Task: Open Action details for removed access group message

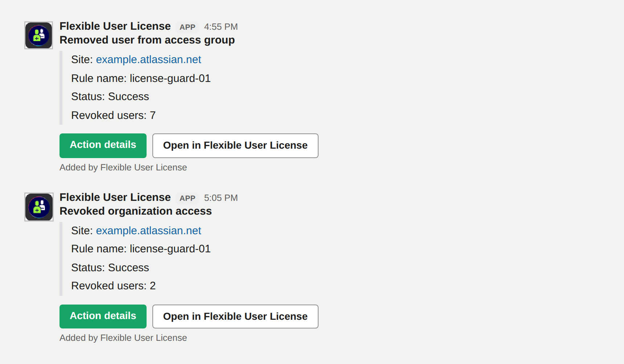Action: click(x=103, y=145)
